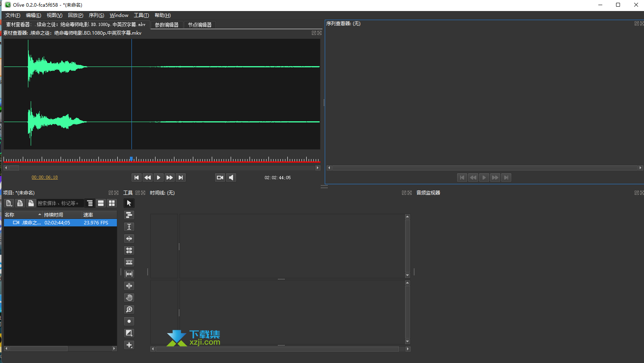Open the Window menu
Screen dimensions: 644x363
point(119,15)
